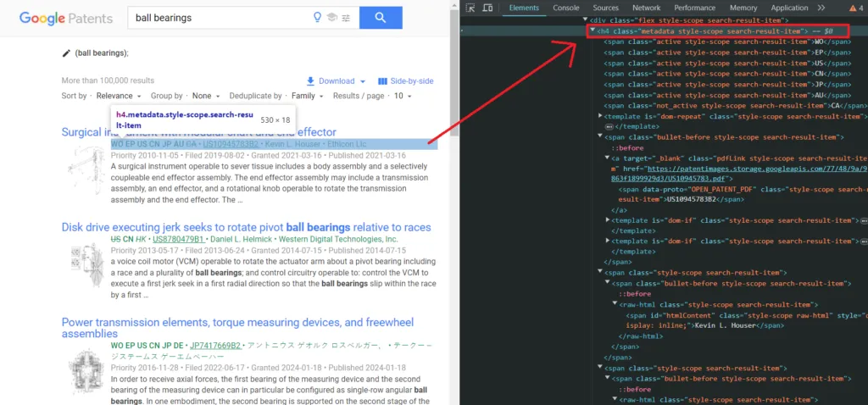Viewport: 868px width, 405px height.
Task: Click the lightbulb icon in search box
Action: 318,18
